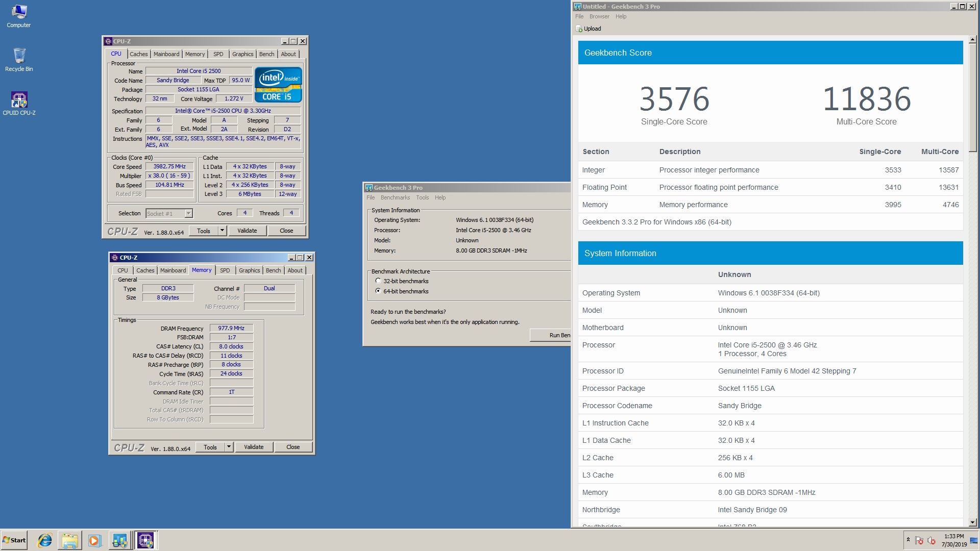Click Close button in upper CPU-Z window

286,231
